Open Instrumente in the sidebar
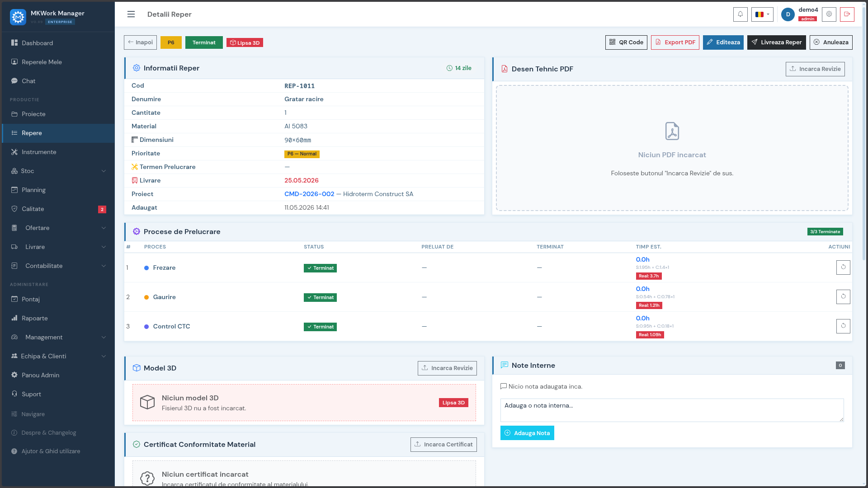The image size is (868, 488). pyautogui.click(x=58, y=152)
